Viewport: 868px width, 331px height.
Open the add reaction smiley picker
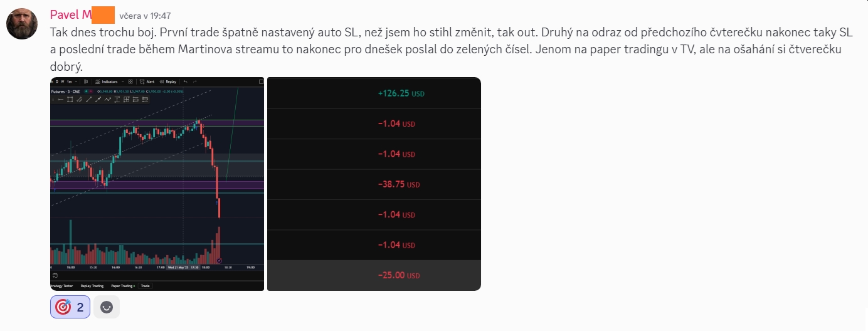(107, 307)
